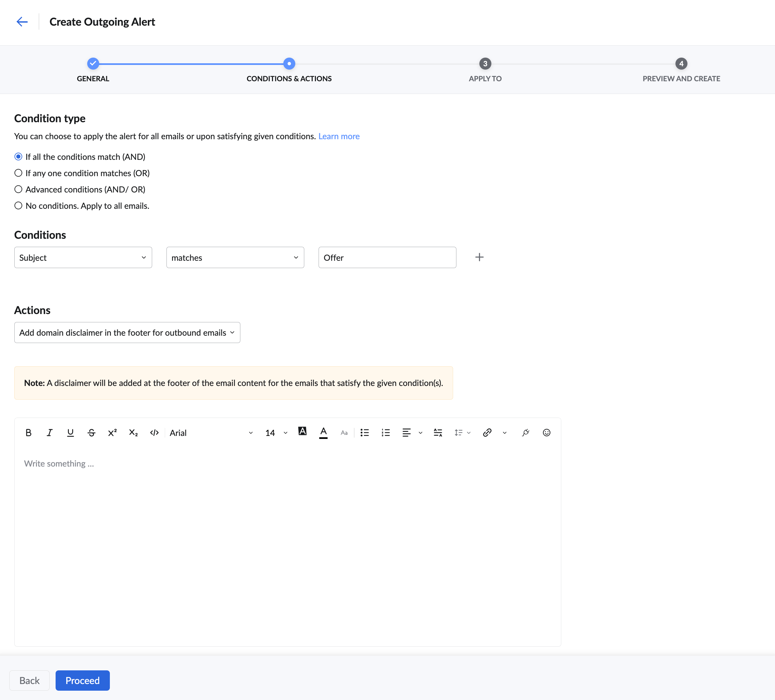The width and height of the screenshot is (775, 700).
Task: Open the Subject condition dropdown
Action: pos(83,258)
